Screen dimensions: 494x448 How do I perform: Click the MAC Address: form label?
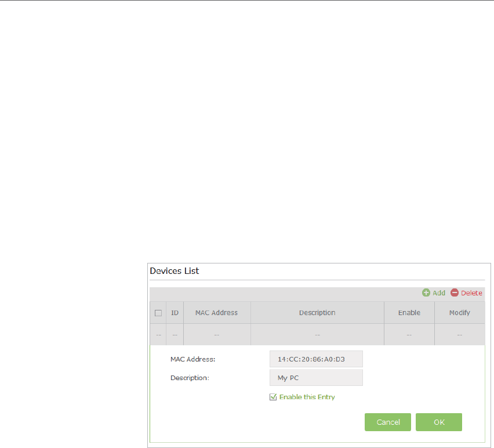coord(193,359)
